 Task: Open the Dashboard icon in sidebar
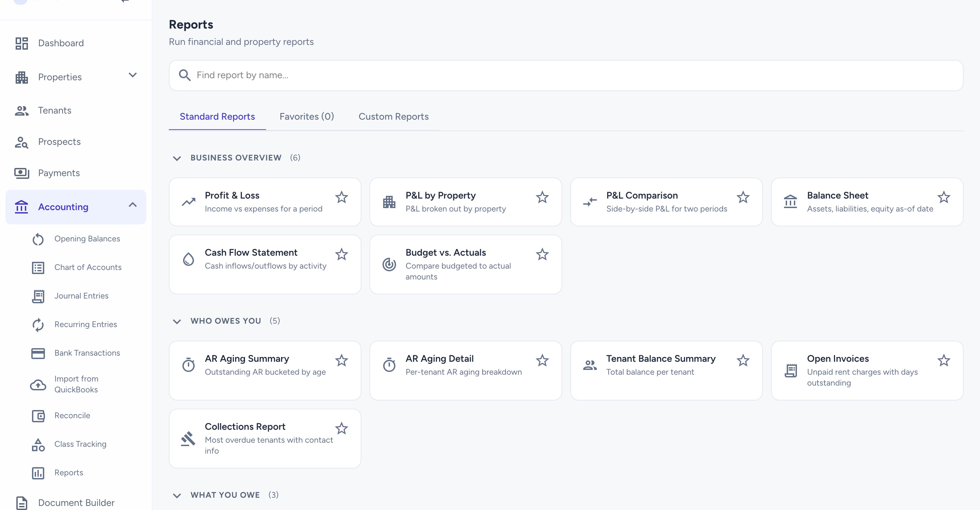click(22, 43)
